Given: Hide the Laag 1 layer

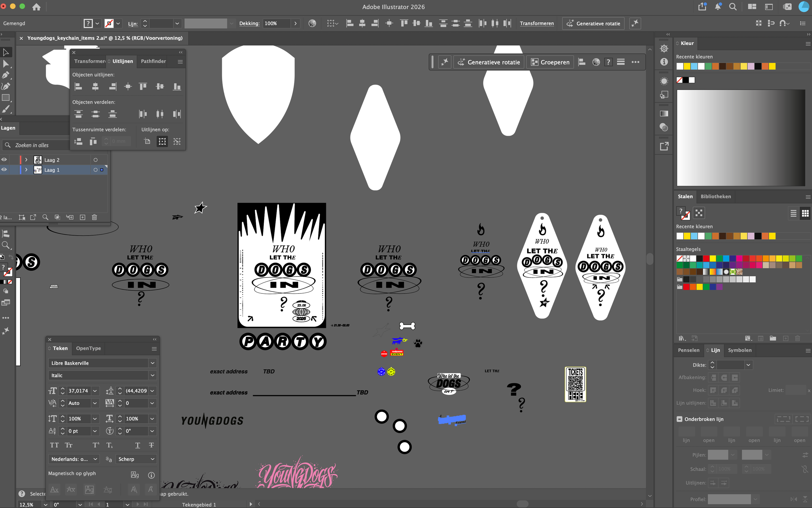Looking at the screenshot, I should tap(4, 170).
